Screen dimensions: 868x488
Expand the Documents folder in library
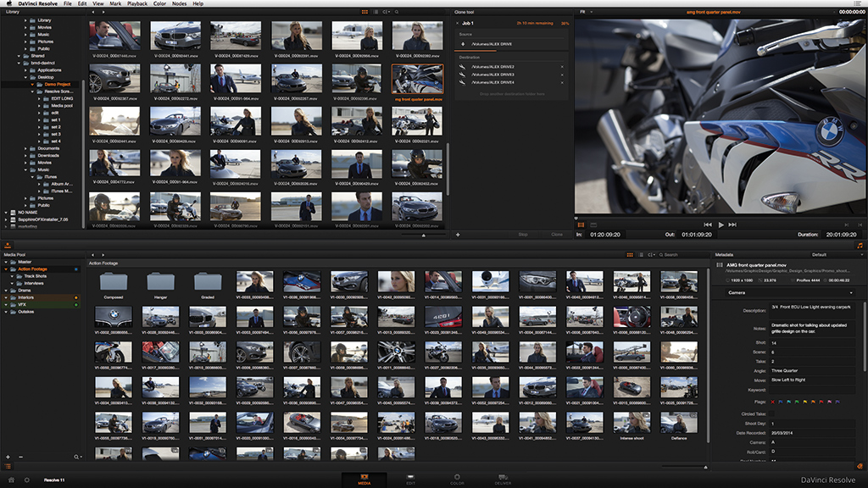coord(25,148)
